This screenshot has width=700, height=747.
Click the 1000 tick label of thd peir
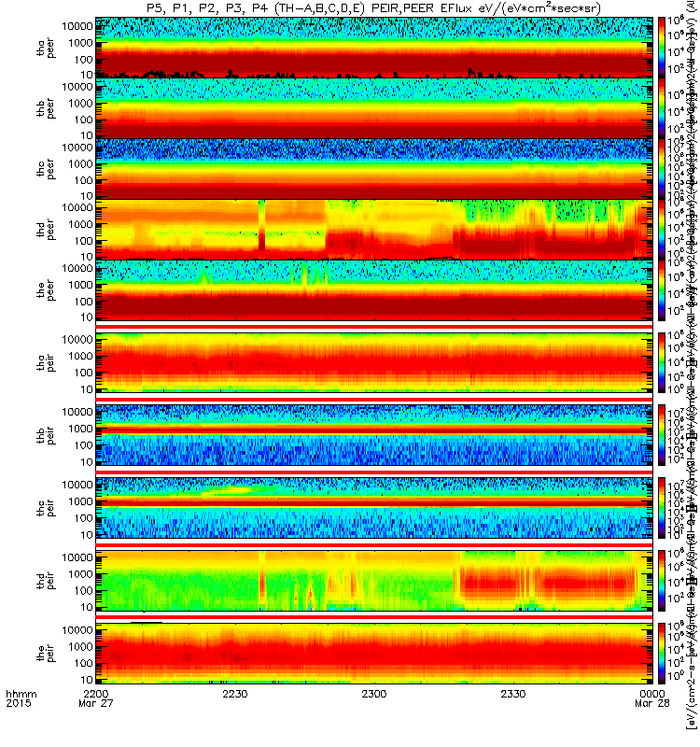80,574
